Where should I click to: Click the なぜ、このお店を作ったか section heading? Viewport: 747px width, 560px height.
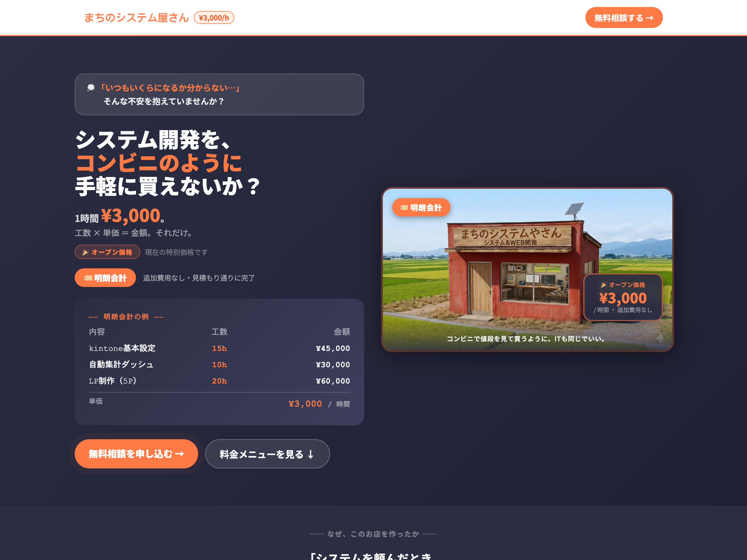point(373,534)
